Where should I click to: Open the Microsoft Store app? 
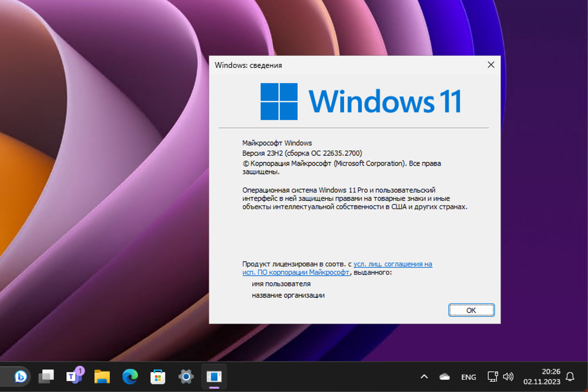158,376
